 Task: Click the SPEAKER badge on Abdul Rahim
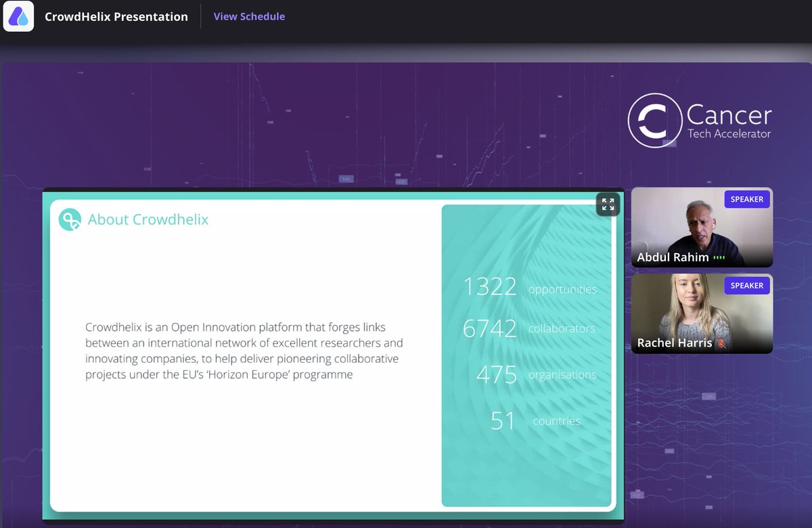(747, 199)
